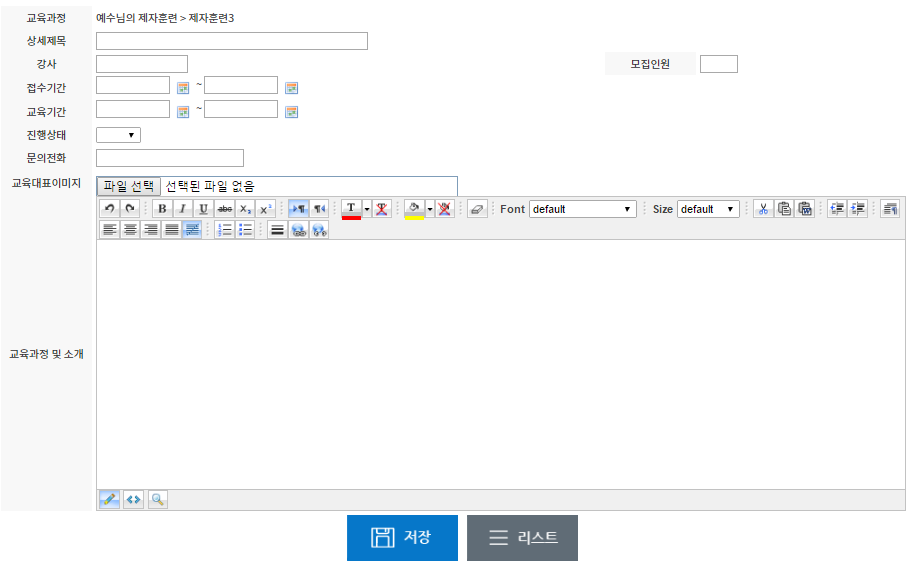Image resolution: width=920 pixels, height=579 pixels.
Task: Click the 리스트 list button
Action: (x=522, y=538)
